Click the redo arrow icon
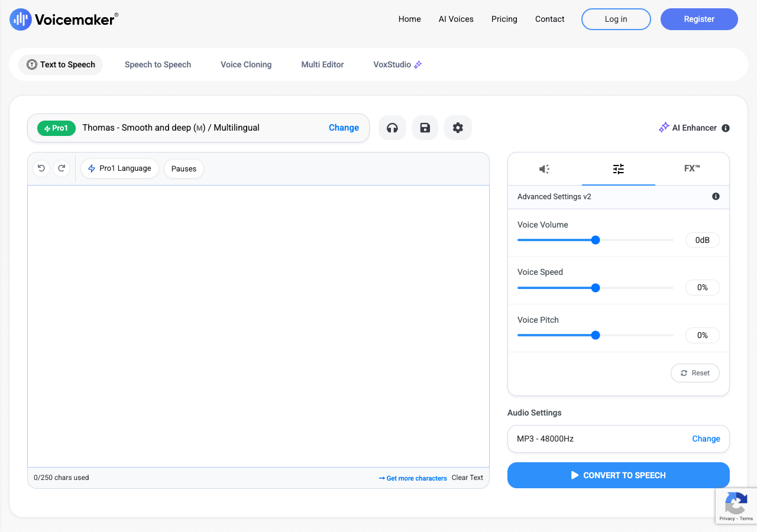 coord(62,168)
